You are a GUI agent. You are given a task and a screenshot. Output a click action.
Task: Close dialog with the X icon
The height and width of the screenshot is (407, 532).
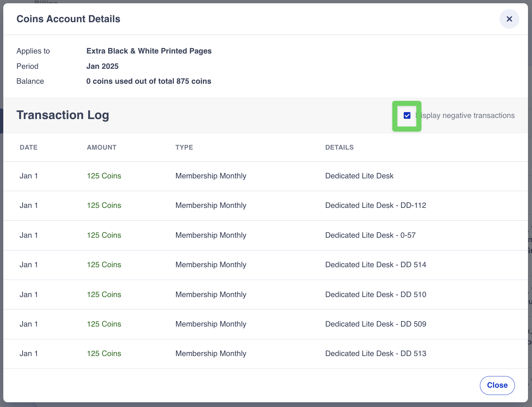pyautogui.click(x=509, y=19)
